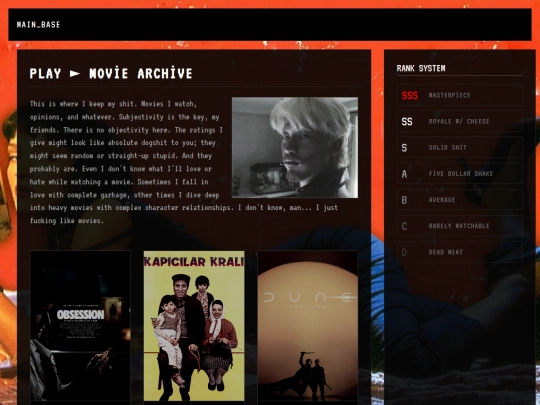The height and width of the screenshot is (405, 540).
Task: Click the RANK SYSTEM panel title
Action: pyautogui.click(x=421, y=68)
